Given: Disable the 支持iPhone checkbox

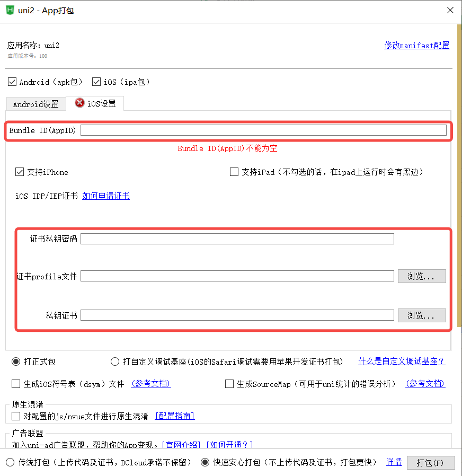Looking at the screenshot, I should pos(19,172).
